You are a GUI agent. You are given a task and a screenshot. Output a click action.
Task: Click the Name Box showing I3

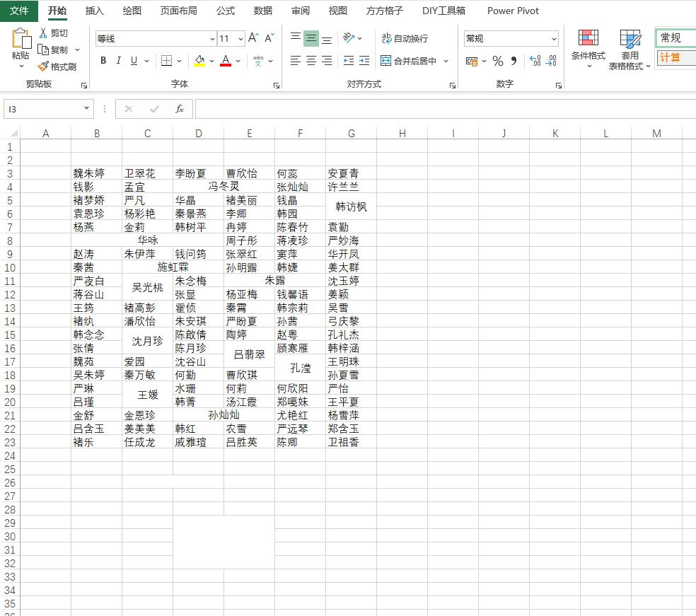click(x=42, y=109)
